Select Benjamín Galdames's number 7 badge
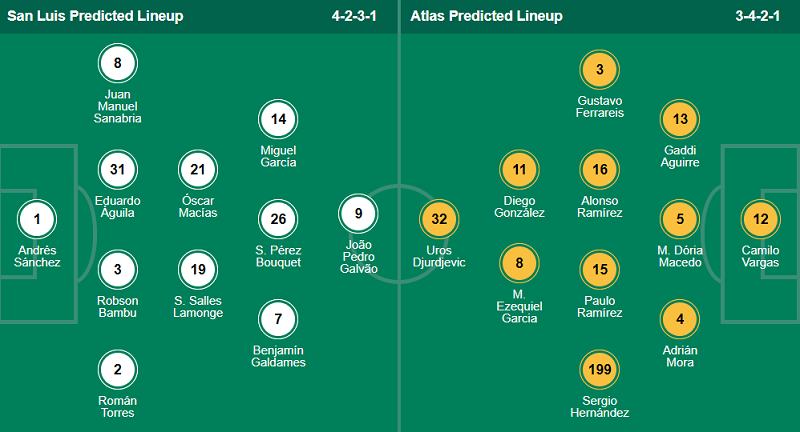 click(278, 318)
